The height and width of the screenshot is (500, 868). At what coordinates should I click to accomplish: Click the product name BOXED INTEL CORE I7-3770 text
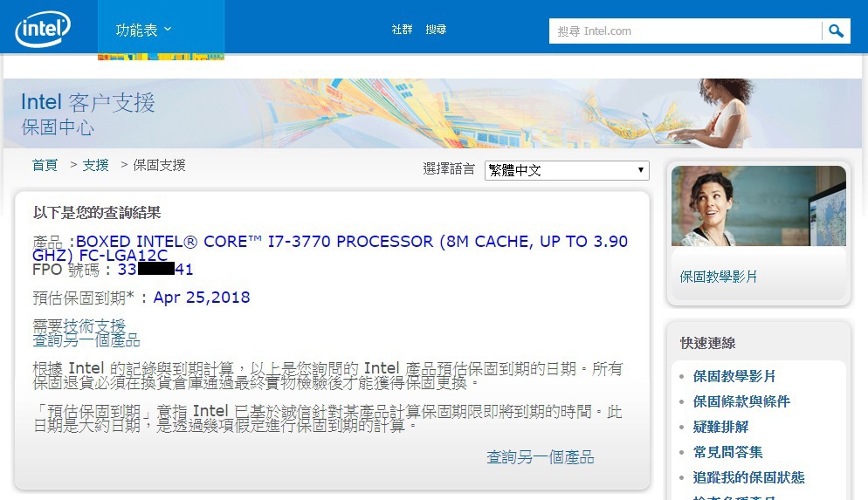coord(330,248)
